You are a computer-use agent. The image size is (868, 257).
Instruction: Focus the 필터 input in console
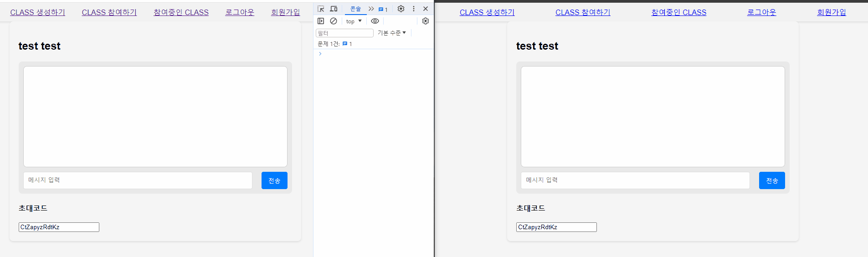pos(344,33)
